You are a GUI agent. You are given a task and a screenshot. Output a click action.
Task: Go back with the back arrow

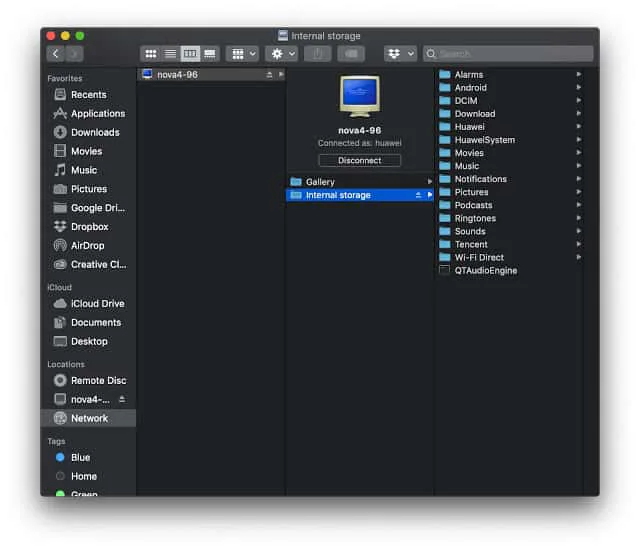pyautogui.click(x=56, y=54)
